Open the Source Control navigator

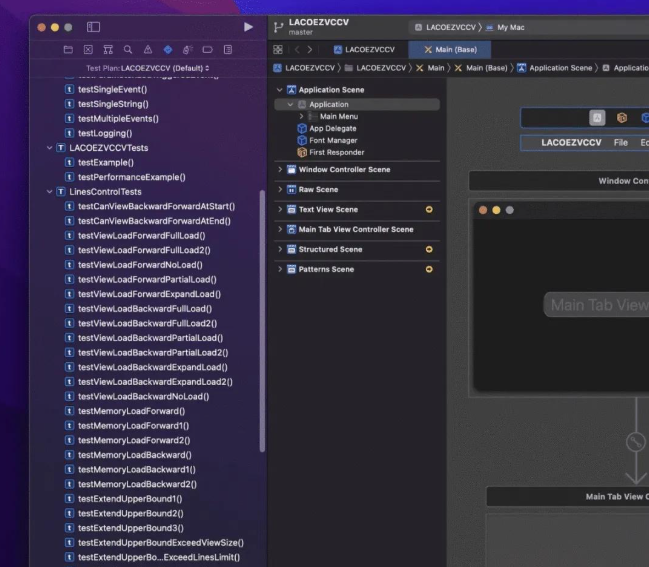click(x=88, y=50)
